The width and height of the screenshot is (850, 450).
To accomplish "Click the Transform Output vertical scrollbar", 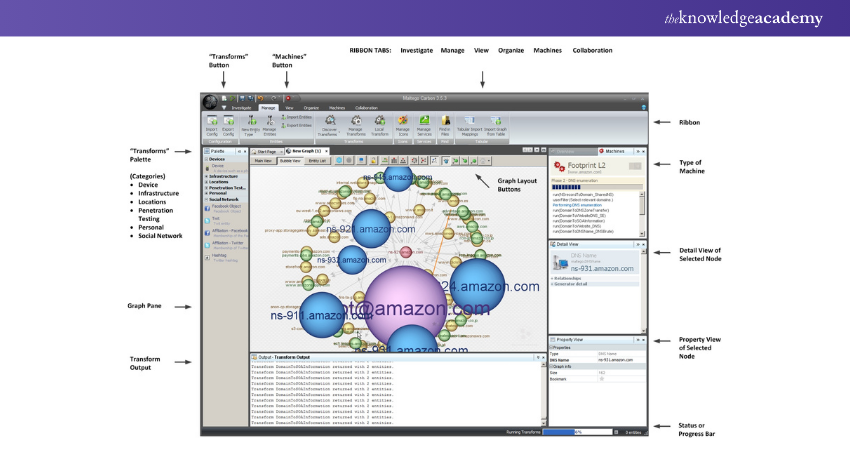I will point(544,393).
